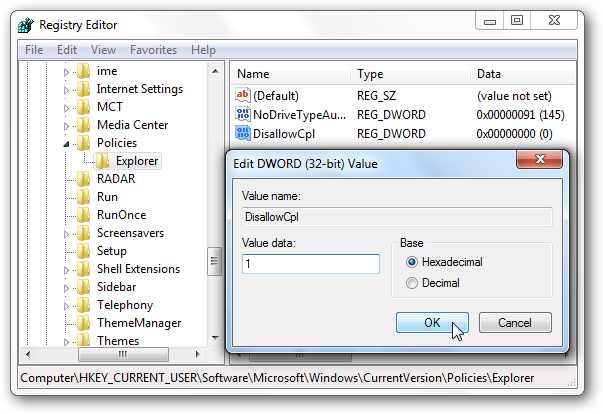This screenshot has height=414, width=603.
Task: Click the Screensavers folder icon
Action: pos(83,233)
